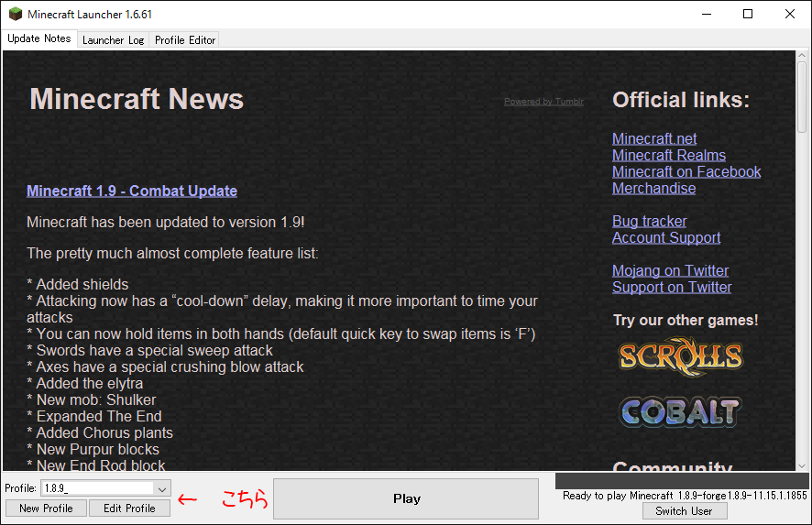Open the Account Support link
812x525 pixels.
coord(666,238)
